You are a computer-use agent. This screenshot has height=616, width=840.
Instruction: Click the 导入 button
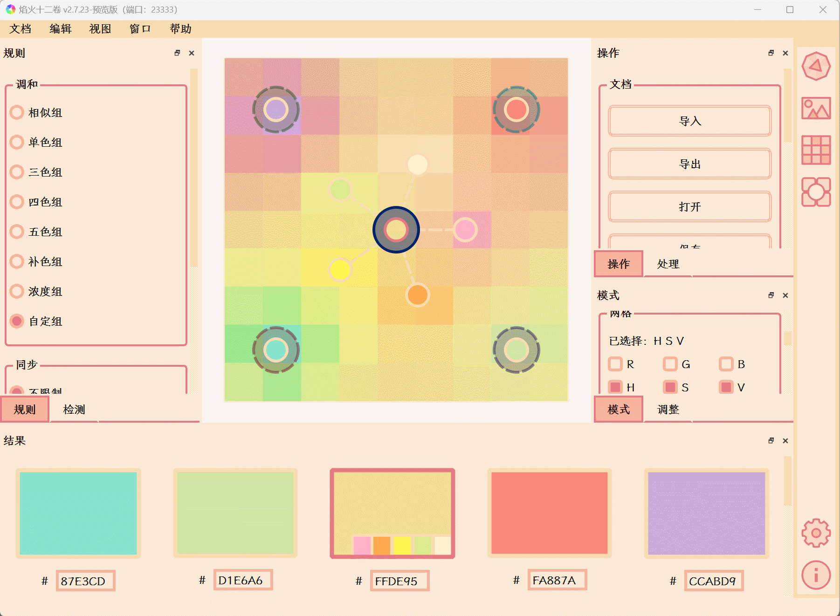(x=689, y=121)
